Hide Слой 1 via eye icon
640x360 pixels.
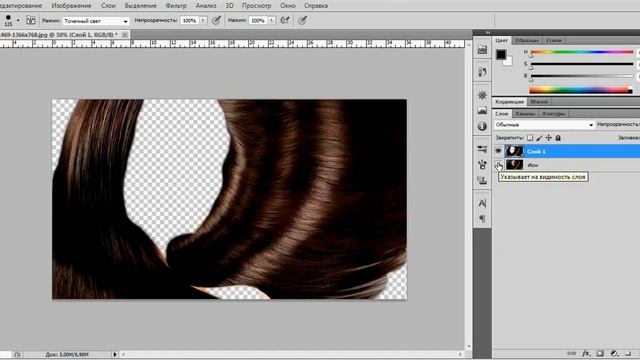tap(498, 151)
